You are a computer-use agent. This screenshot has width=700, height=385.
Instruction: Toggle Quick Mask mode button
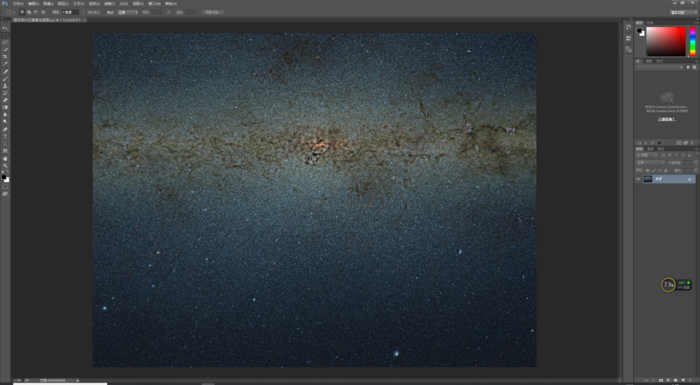pos(5,188)
